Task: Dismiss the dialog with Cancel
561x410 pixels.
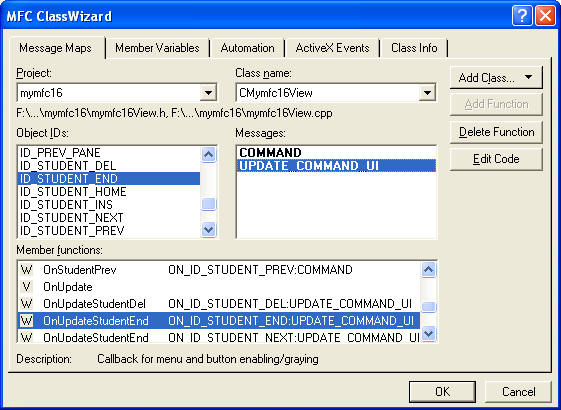Action: pyautogui.click(x=518, y=391)
